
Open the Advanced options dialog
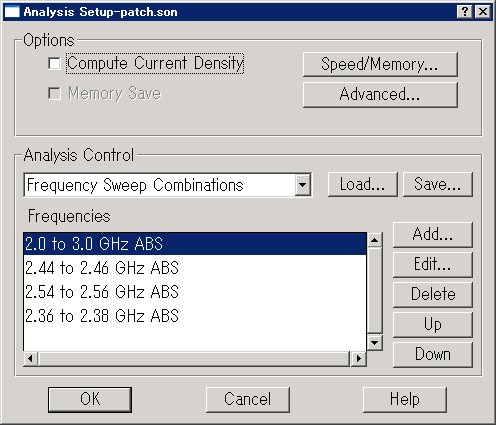click(380, 94)
